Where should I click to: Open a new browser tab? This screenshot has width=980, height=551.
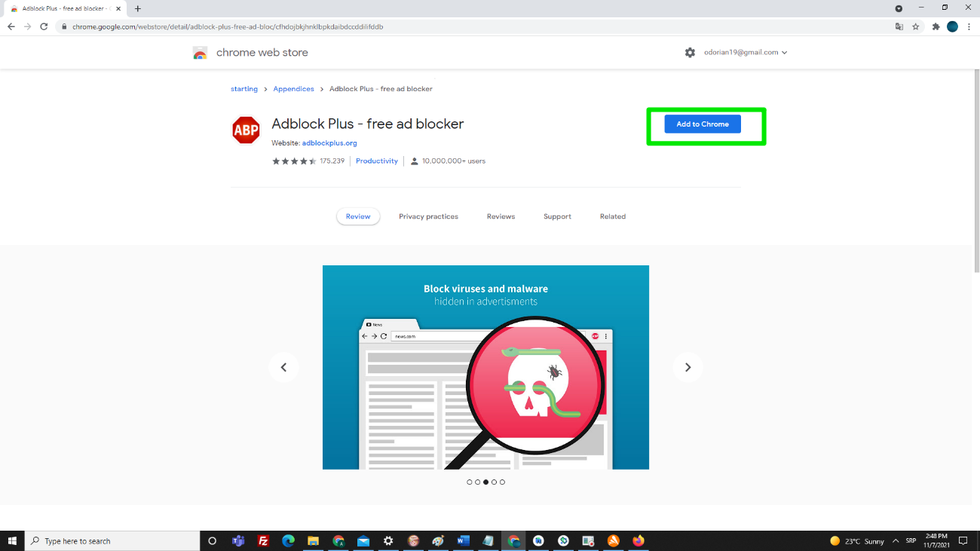[x=138, y=8]
